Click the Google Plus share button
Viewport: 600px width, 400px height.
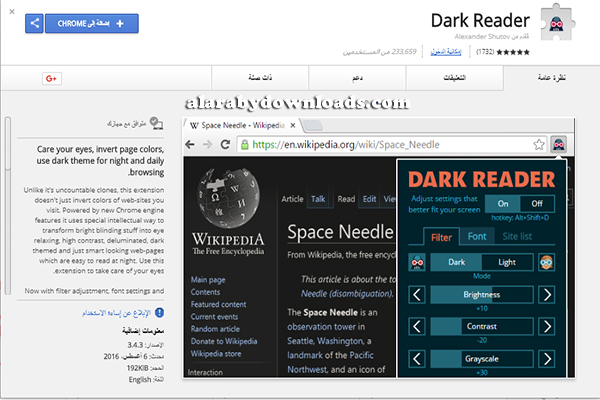(x=52, y=78)
